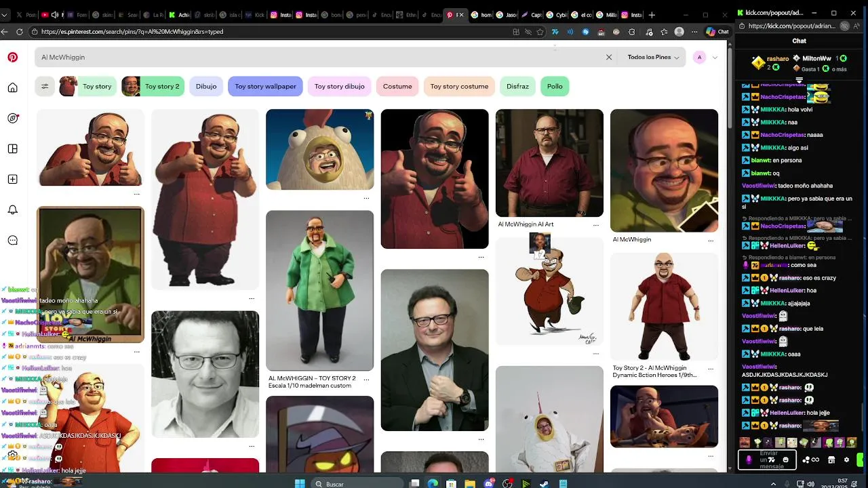Open Discord from the taskbar
Screen dimensions: 868x488
coord(490,483)
